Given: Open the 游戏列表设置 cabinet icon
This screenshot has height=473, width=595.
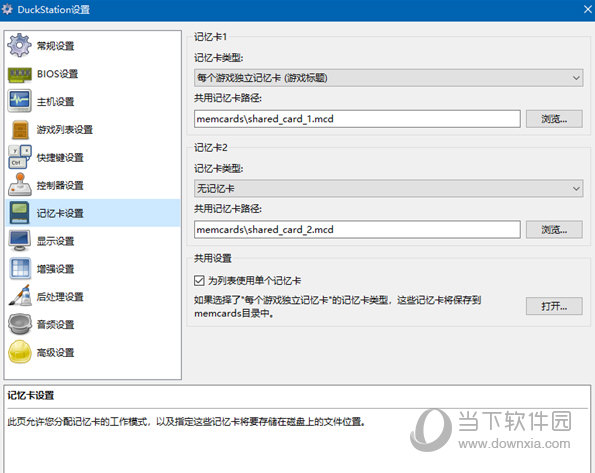Looking at the screenshot, I should click(20, 129).
